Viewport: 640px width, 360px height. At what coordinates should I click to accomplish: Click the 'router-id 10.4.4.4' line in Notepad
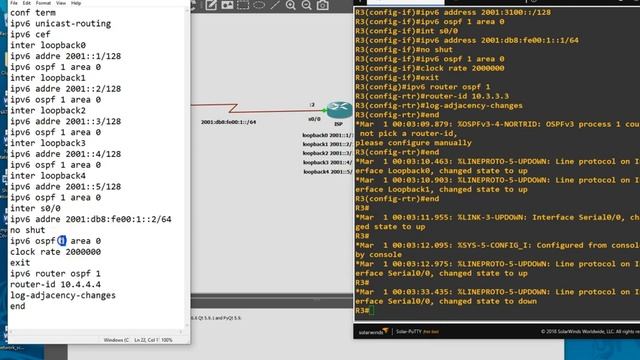[x=55, y=284]
